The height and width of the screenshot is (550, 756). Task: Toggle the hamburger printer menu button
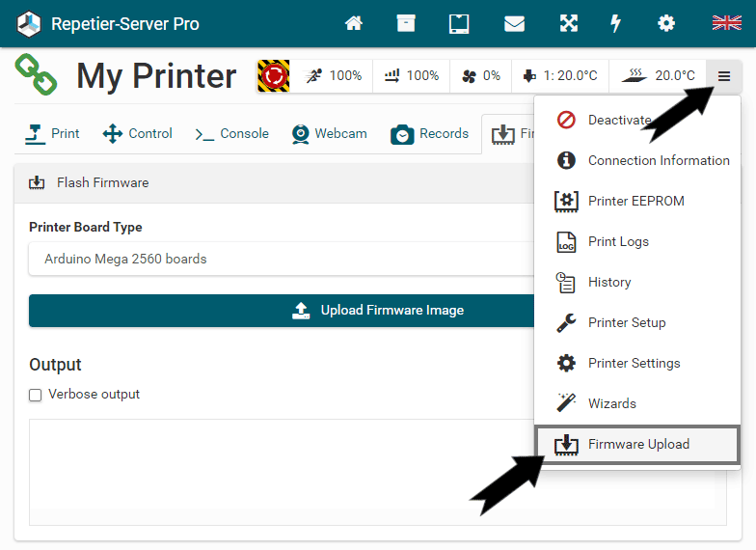723,76
